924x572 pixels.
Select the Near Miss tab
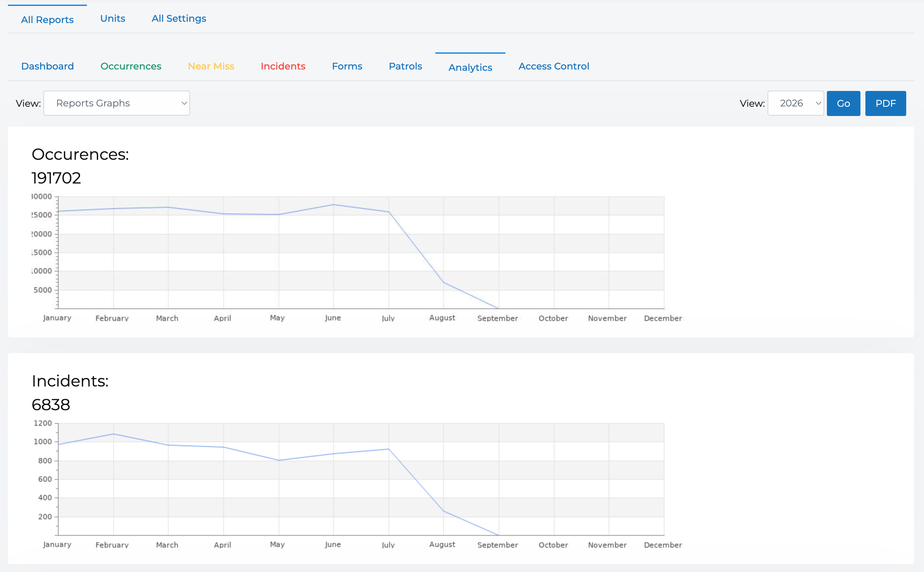pyautogui.click(x=211, y=66)
